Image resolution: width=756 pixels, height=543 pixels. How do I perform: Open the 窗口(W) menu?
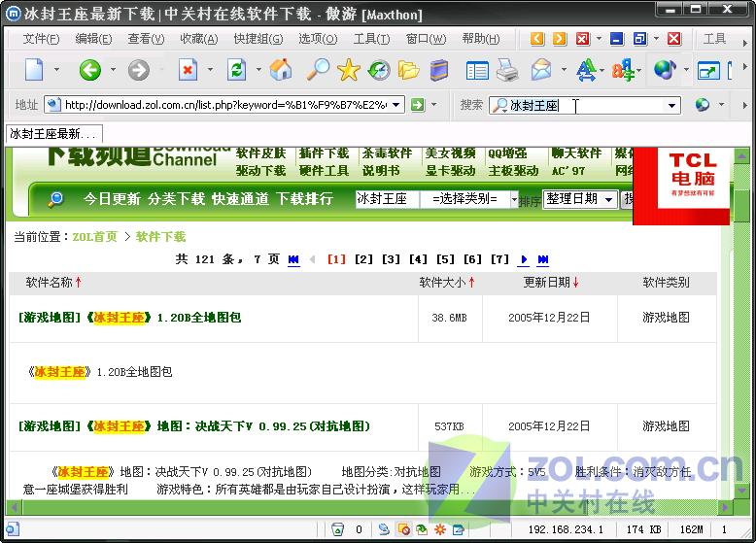pyautogui.click(x=427, y=39)
